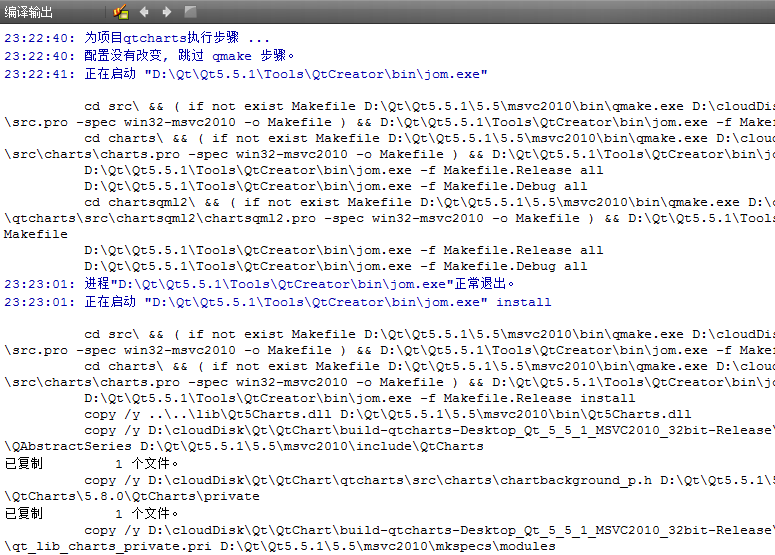
Task: Click the \QAbstractSeries include\QtCharts line
Action: 244,446
